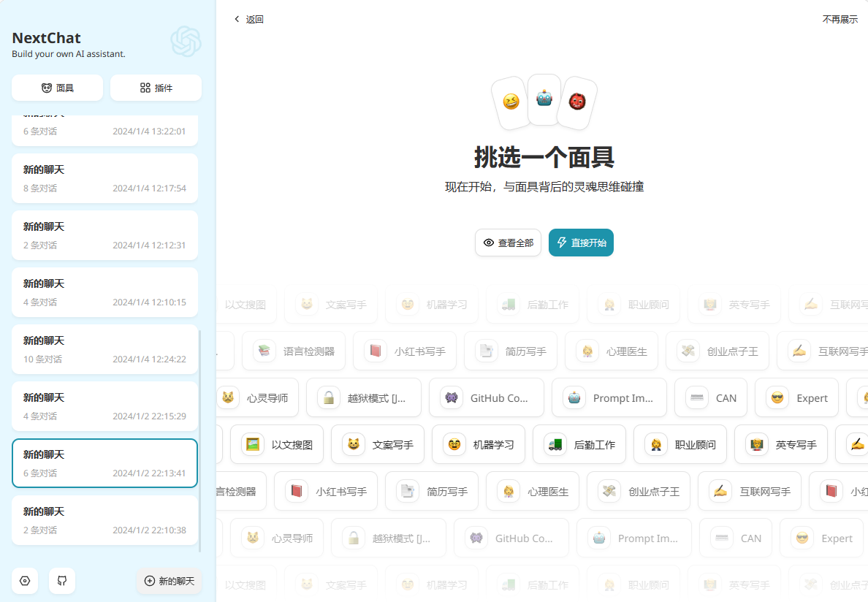Image resolution: width=868 pixels, height=602 pixels.
Task: Open the 插件 plugins tab
Action: pos(156,88)
